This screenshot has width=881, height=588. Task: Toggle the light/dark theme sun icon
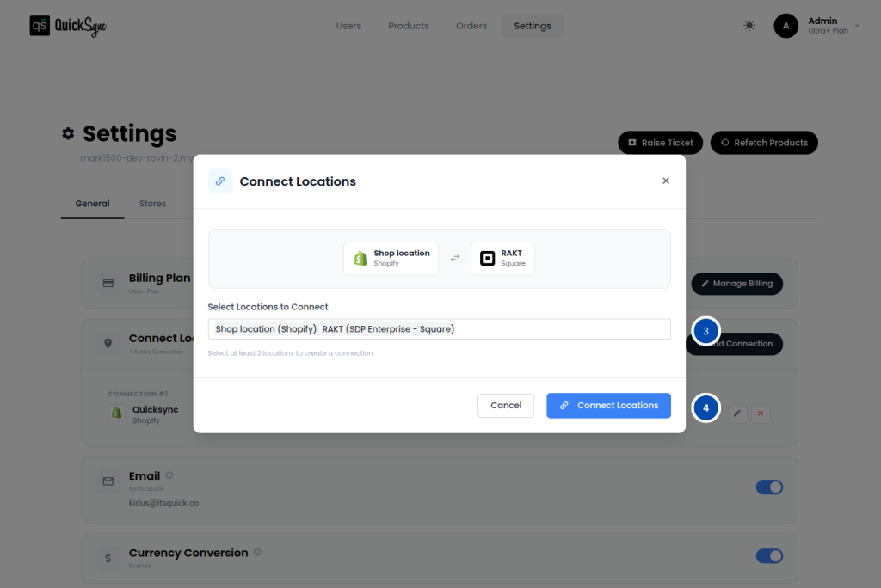749,26
